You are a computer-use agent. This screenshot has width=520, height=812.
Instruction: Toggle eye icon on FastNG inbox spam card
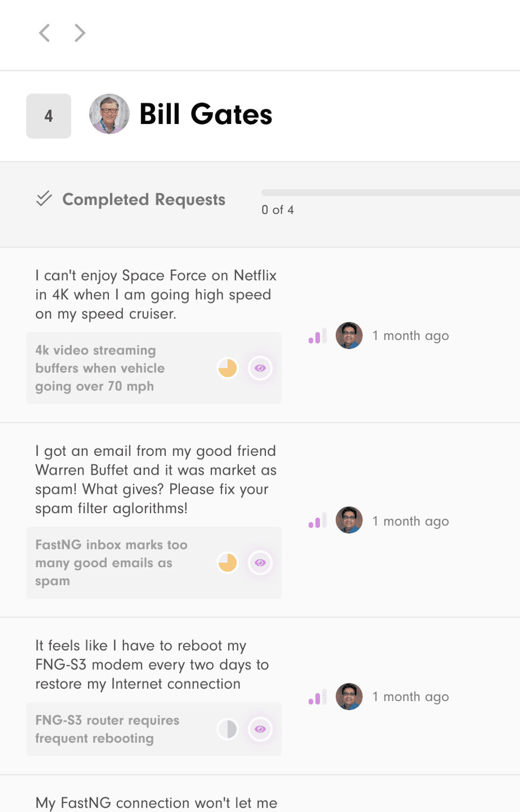click(x=260, y=563)
